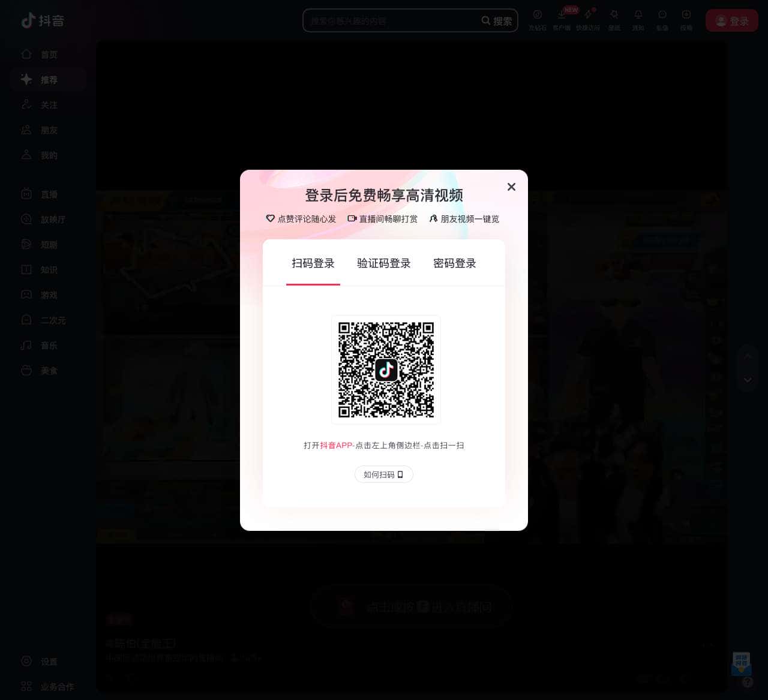Screen dimensions: 768x700
Task: Switch to the 扫码登录 tab
Action: [x=313, y=263]
